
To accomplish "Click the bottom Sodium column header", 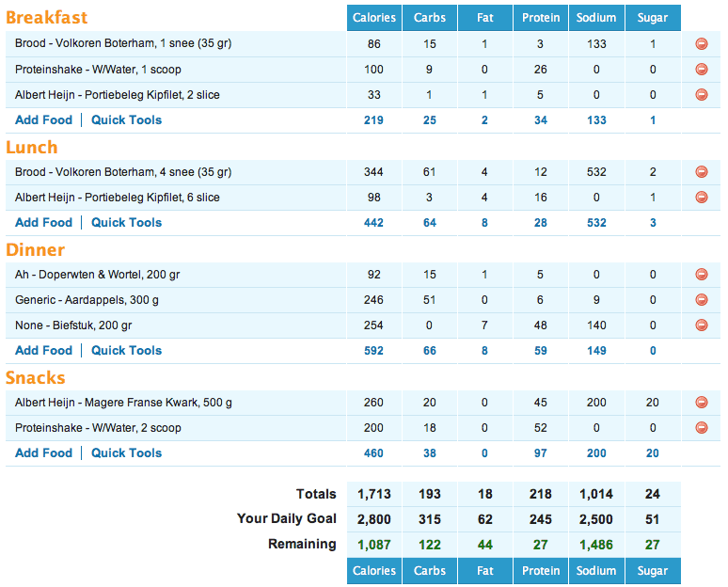I will click(596, 570).
